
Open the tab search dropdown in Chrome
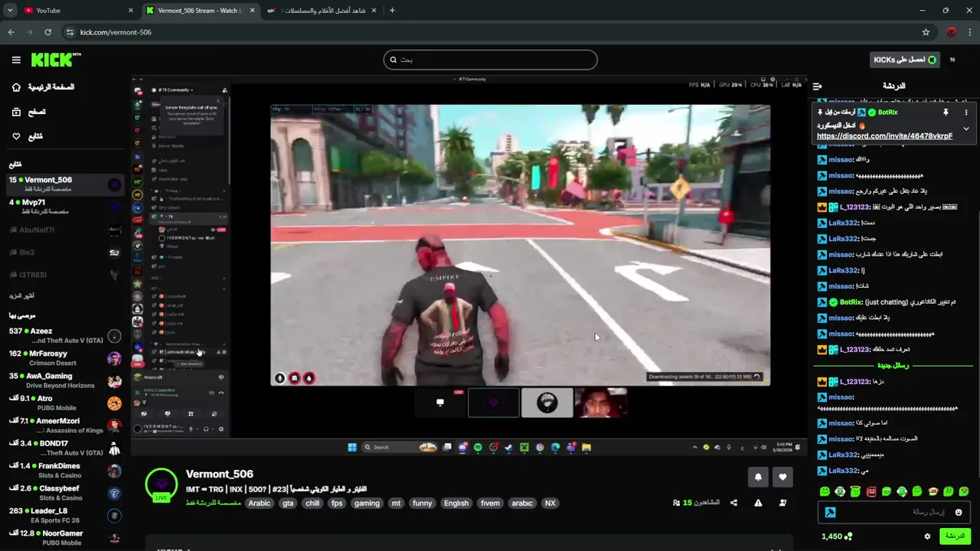pyautogui.click(x=10, y=11)
